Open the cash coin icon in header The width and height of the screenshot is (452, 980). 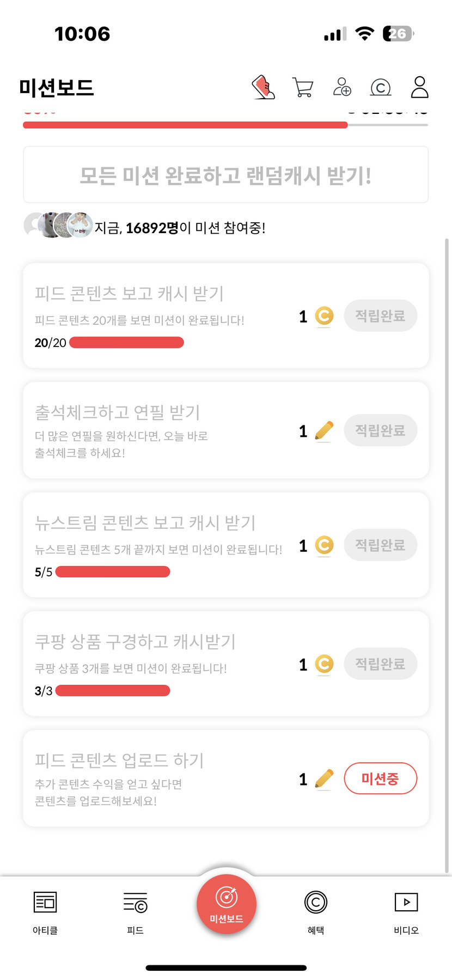(x=381, y=87)
